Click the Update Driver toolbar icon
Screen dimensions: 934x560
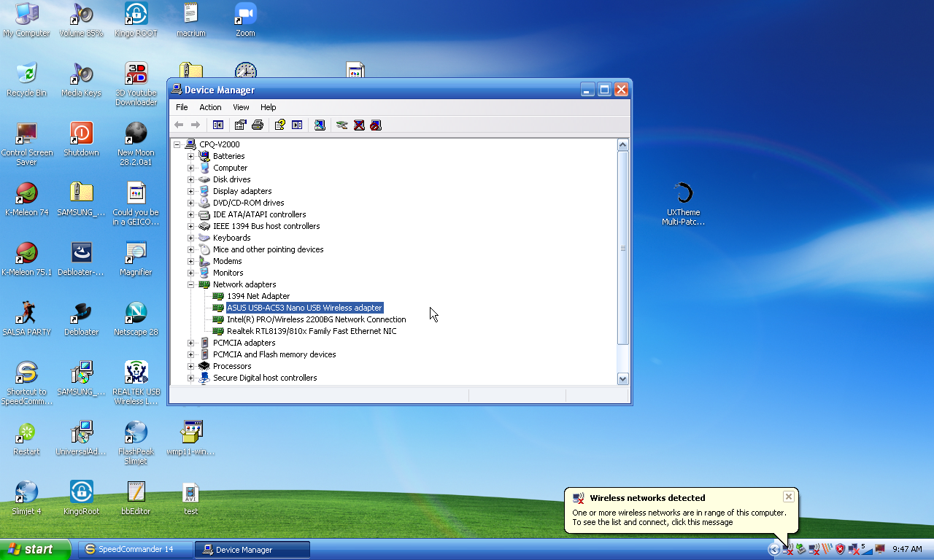341,125
